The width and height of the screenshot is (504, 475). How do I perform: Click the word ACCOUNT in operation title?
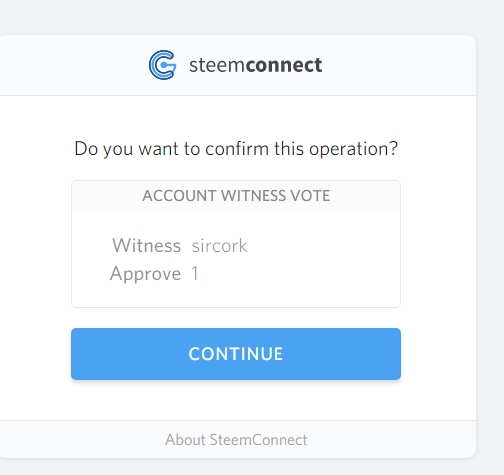(179, 196)
